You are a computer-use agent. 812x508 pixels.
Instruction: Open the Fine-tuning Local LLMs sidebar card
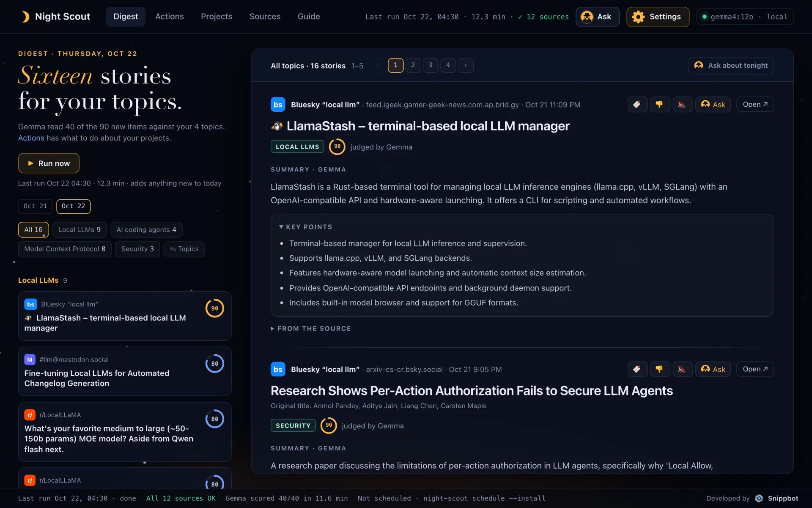(125, 371)
